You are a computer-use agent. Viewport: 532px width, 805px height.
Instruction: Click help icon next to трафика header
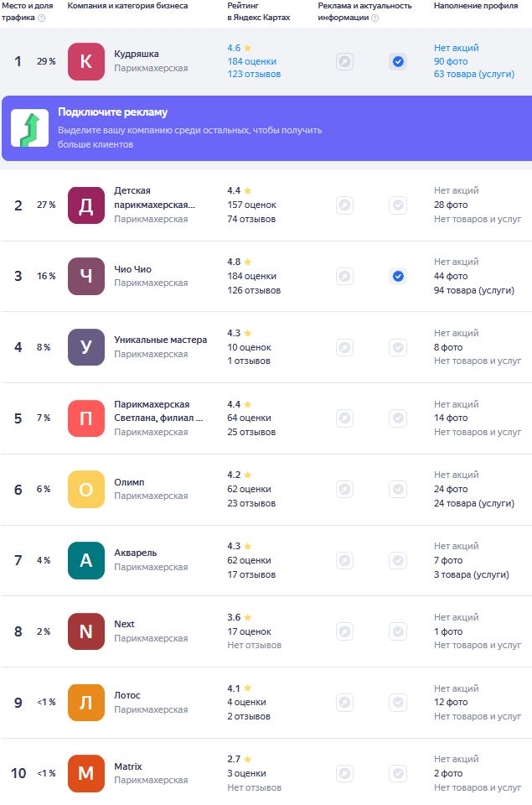coord(42,18)
